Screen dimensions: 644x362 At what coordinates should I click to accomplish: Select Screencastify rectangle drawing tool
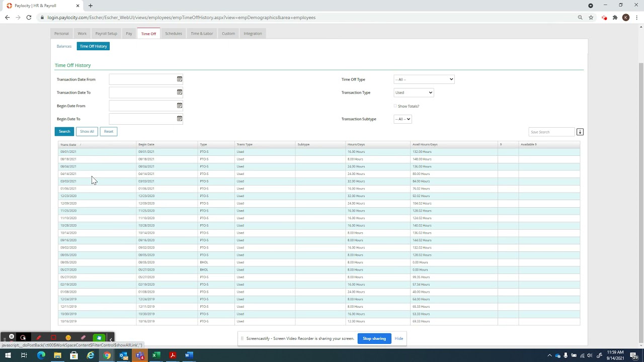tap(53, 337)
